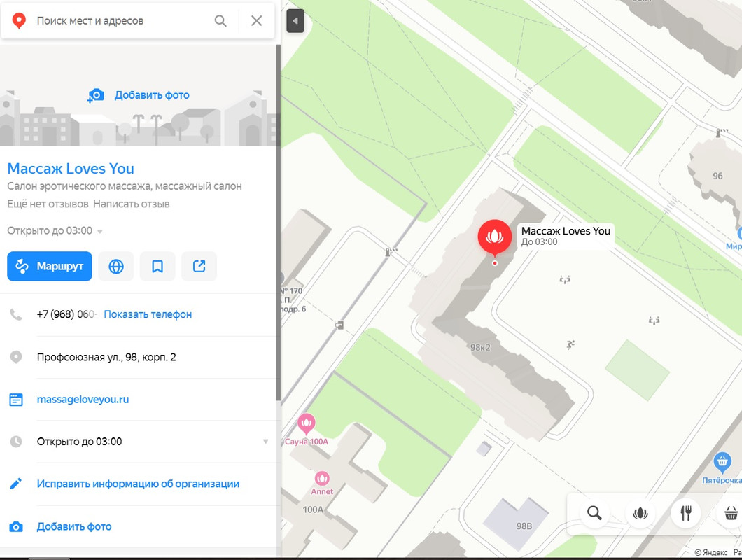The image size is (742, 560).
Task: Click the camera icon next to bottom 'Добавить фото'
Action: pyautogui.click(x=16, y=527)
